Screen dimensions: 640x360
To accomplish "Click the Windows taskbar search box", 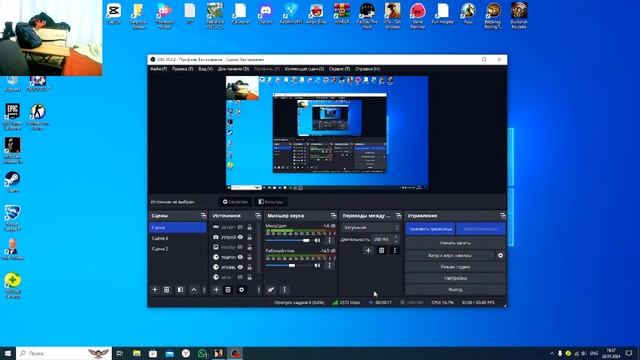I will pyautogui.click(x=64, y=353).
